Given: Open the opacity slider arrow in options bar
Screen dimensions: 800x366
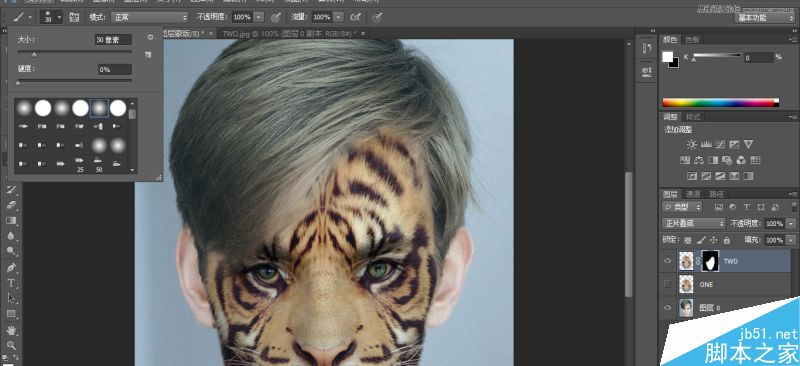Looking at the screenshot, I should pyautogui.click(x=259, y=17).
